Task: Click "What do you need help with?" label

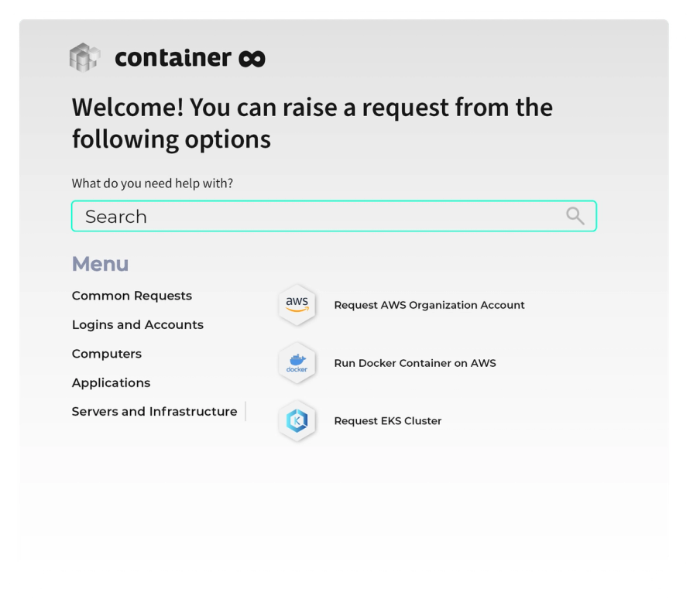Action: (x=153, y=183)
